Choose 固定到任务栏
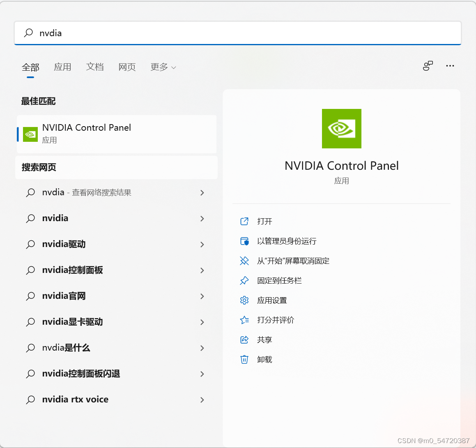This screenshot has width=476, height=448. 279,281
